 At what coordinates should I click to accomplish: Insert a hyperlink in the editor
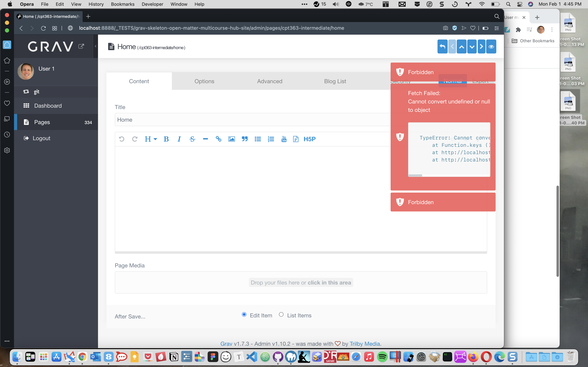click(x=218, y=139)
